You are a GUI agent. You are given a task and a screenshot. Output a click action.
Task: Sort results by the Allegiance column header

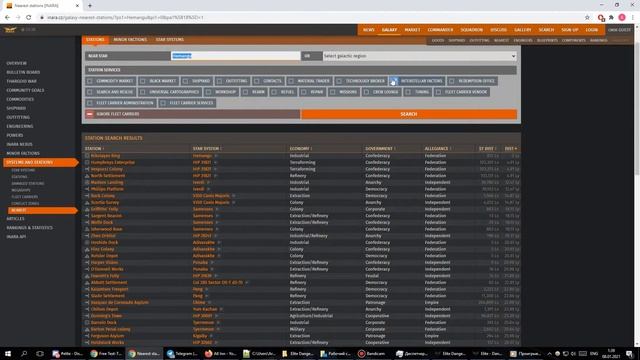click(x=437, y=149)
